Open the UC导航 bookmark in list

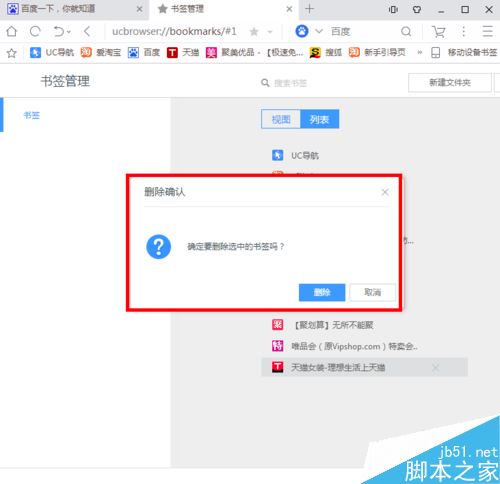pos(305,156)
